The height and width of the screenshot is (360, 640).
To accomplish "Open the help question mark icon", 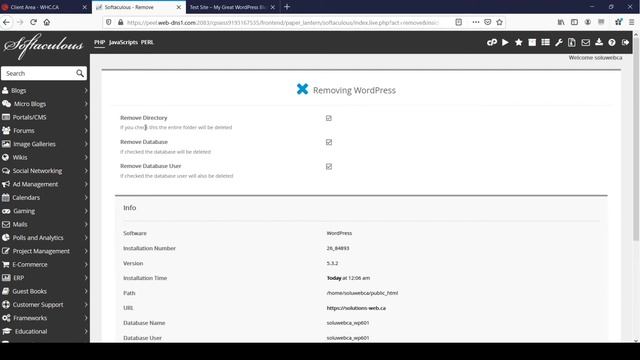I will pos(612,42).
